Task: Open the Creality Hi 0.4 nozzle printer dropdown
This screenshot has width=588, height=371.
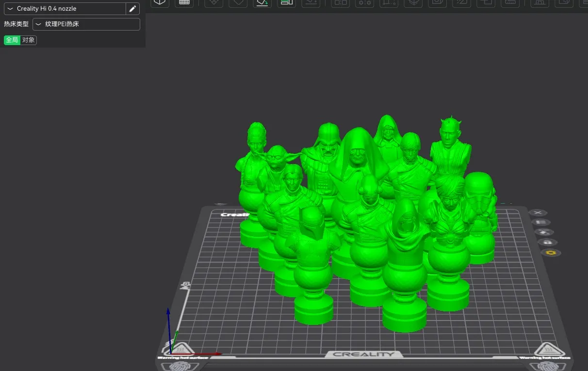Action: (x=65, y=9)
